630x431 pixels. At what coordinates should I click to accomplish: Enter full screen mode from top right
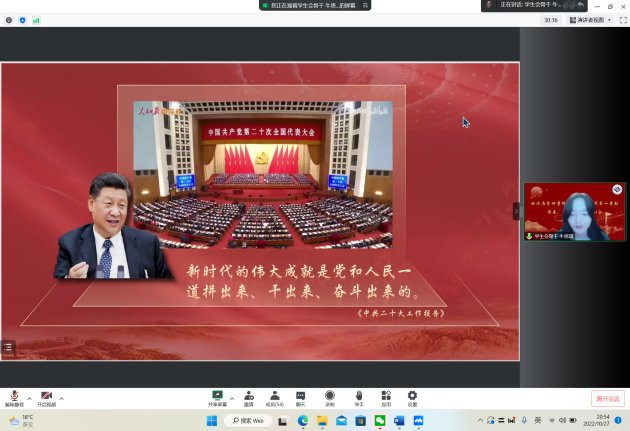(x=622, y=20)
